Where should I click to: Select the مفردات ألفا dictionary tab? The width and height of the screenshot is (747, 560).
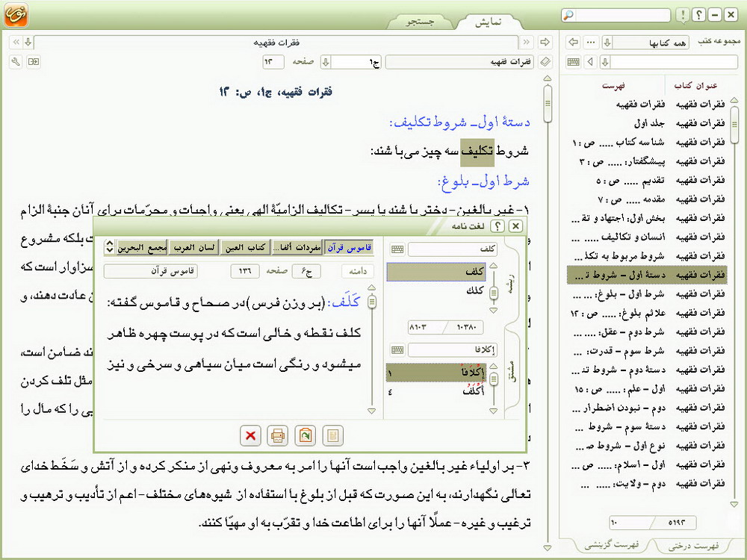pos(298,248)
